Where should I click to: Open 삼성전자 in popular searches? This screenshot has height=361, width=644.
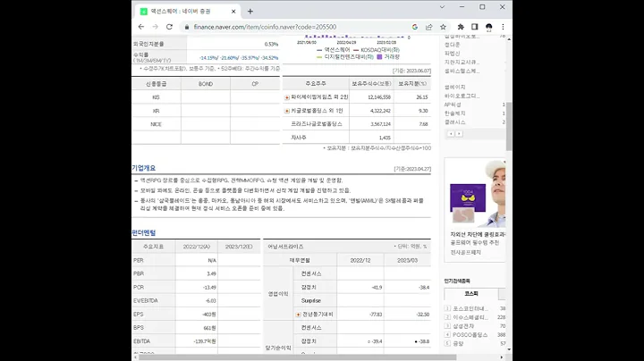pos(463,326)
